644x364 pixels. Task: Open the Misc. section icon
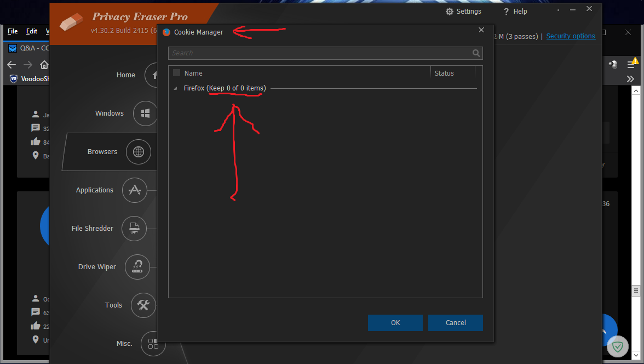click(153, 343)
